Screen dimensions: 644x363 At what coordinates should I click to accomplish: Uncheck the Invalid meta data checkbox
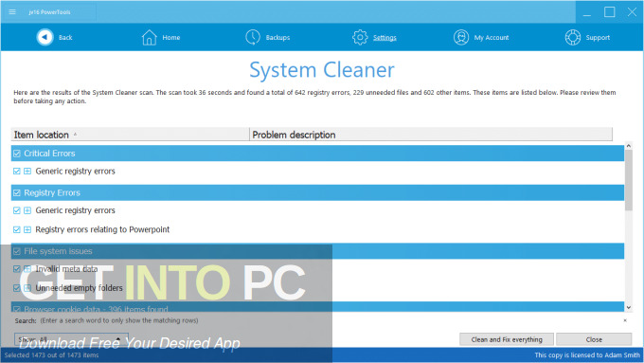pyautogui.click(x=17, y=269)
